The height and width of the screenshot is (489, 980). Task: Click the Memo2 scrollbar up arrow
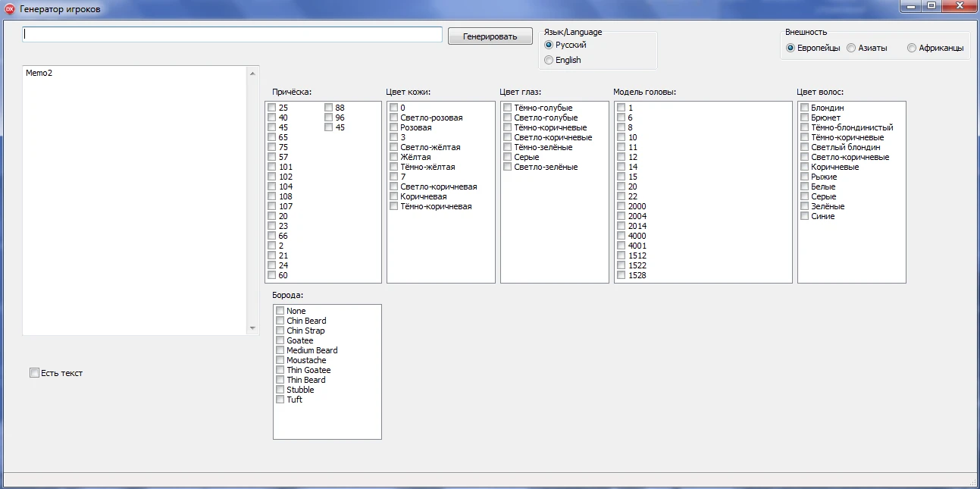[x=253, y=74]
